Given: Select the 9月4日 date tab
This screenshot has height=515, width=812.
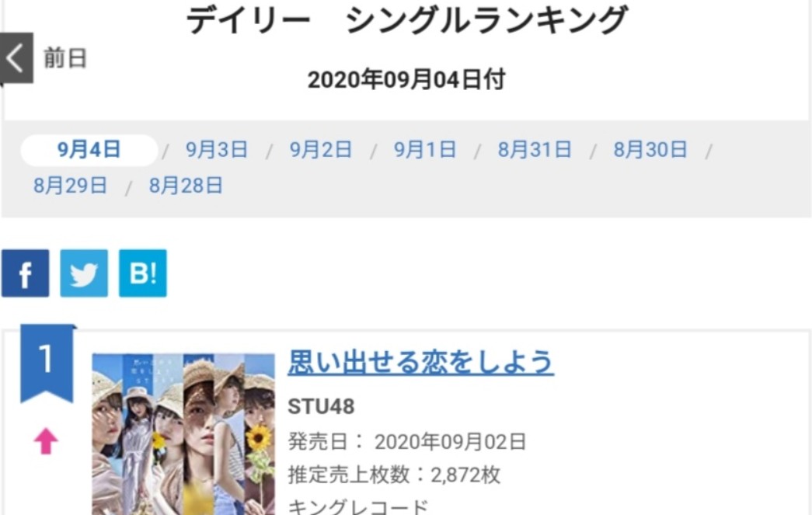Looking at the screenshot, I should [x=89, y=150].
